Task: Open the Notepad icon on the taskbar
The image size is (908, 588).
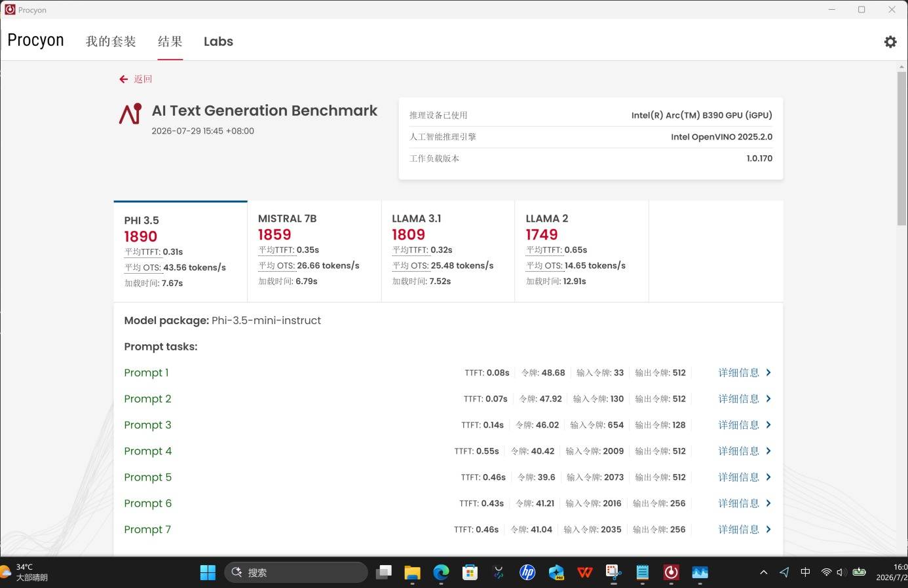Action: [643, 572]
